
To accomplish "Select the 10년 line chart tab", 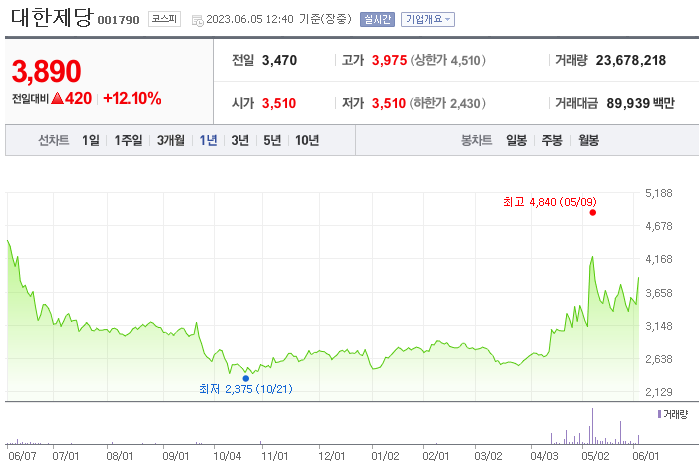I will pos(307,140).
